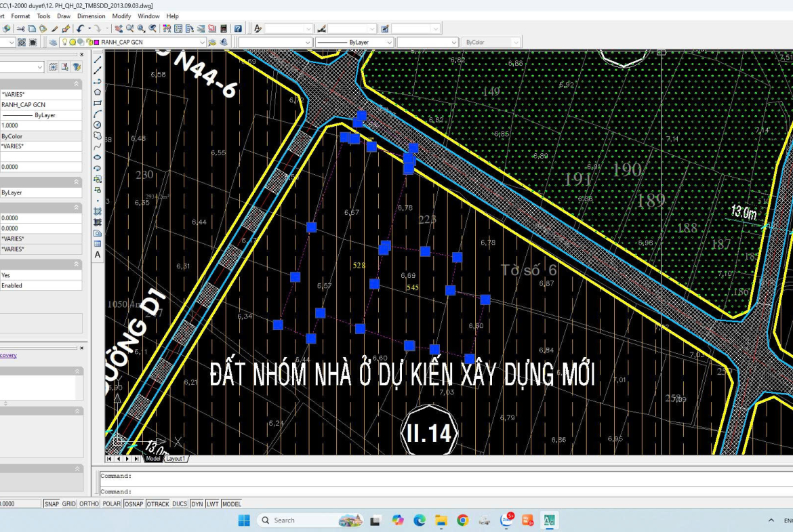
Task: Select the Line draw tool
Action: point(98,60)
